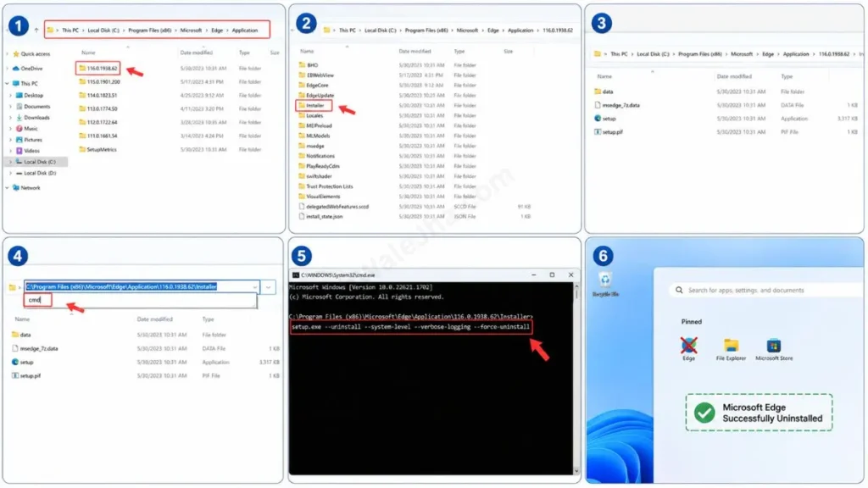The image size is (868, 488).
Task: Open the EBWebView folder
Action: (x=316, y=75)
